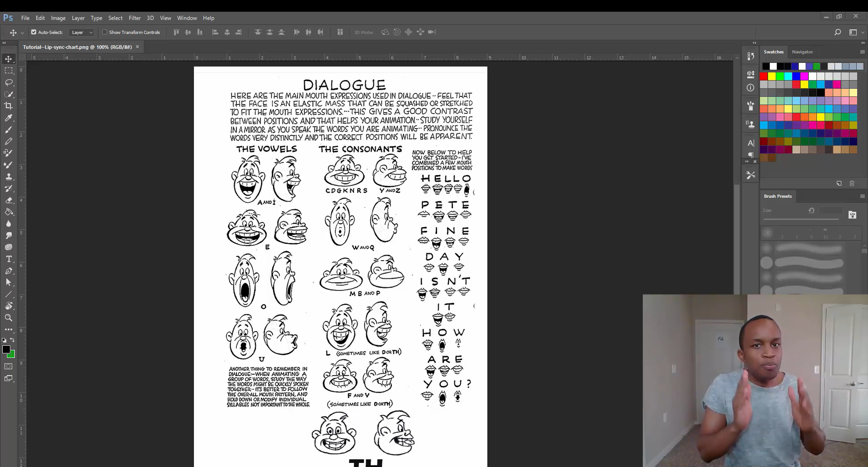This screenshot has height=467, width=868.
Task: Expand the icon panel dock double-arrow
Action: [754, 43]
